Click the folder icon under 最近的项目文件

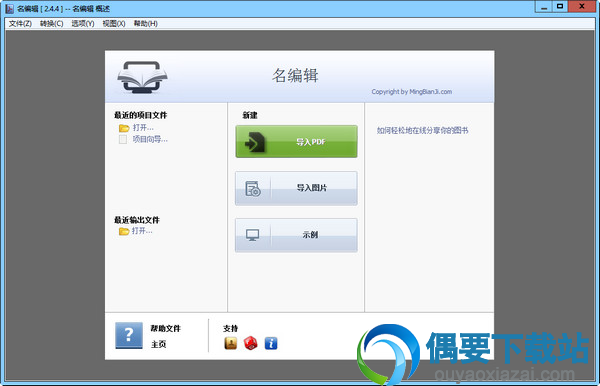[x=124, y=128]
